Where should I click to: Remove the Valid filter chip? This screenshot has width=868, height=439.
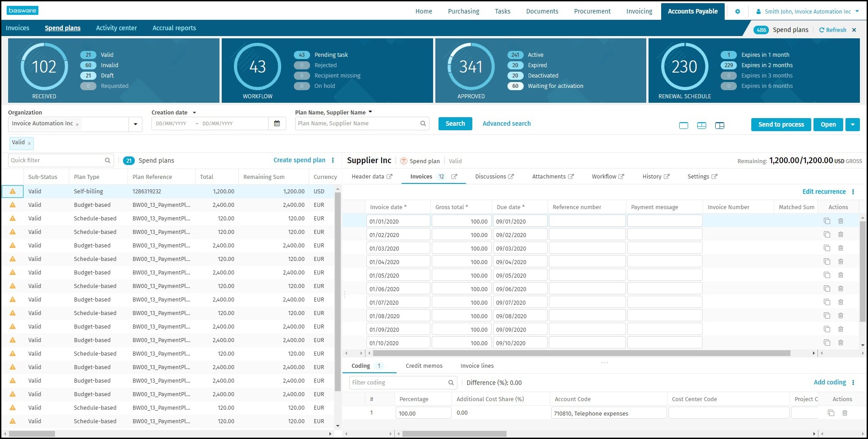(29, 143)
